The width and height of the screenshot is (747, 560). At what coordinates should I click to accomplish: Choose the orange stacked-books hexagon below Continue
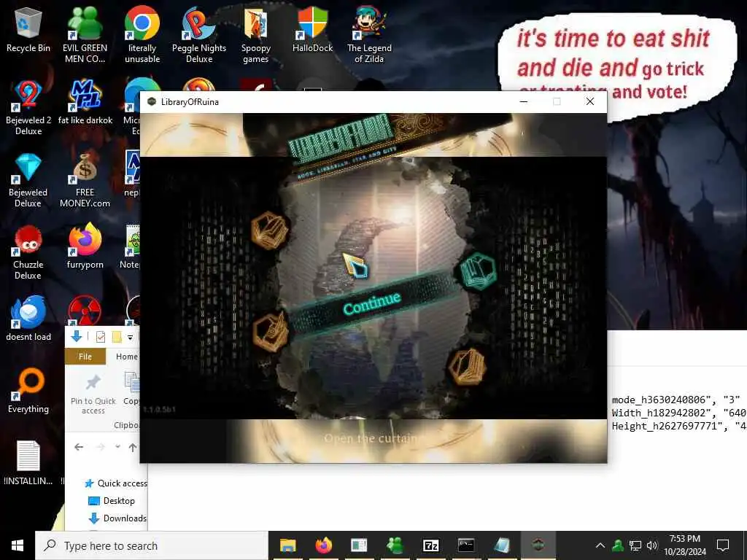click(x=468, y=367)
